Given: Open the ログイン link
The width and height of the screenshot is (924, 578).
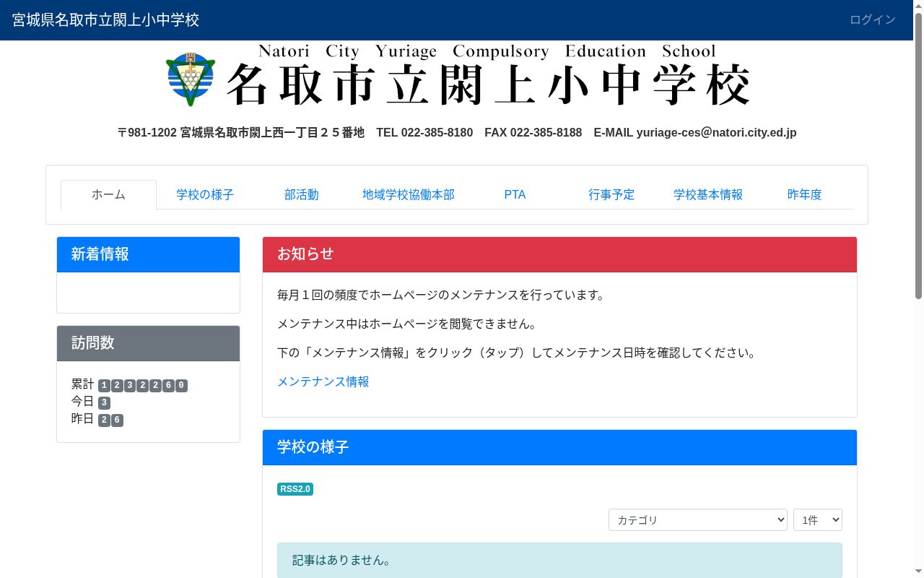Looking at the screenshot, I should pos(873,20).
